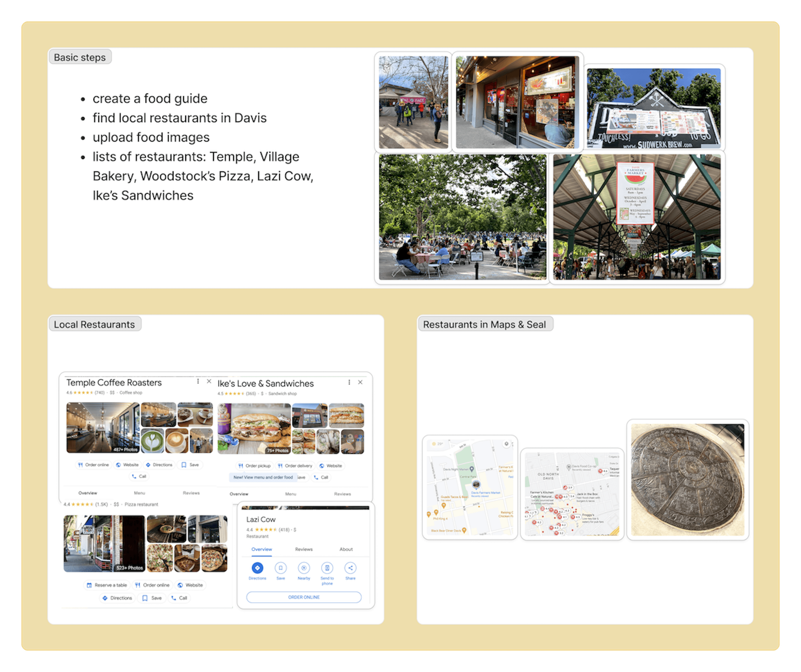
Task: Click Temple Coffee Roasters Website button
Action: coord(127,465)
